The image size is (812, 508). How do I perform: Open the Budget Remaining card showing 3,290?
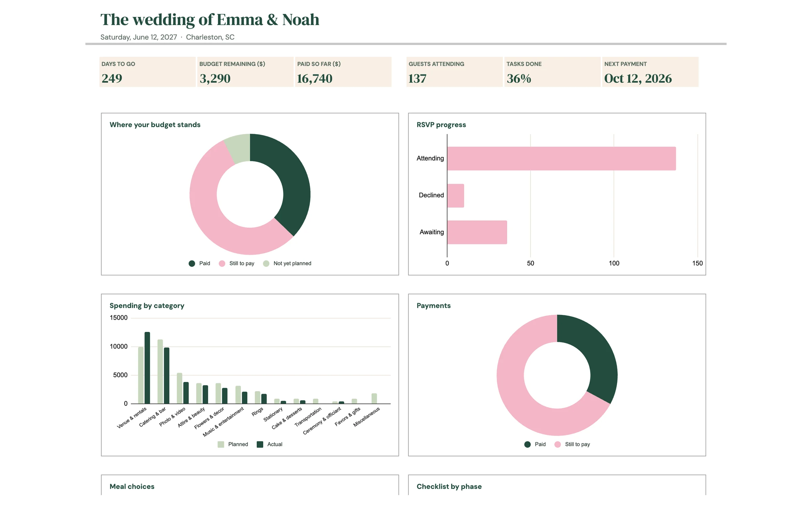tap(245, 72)
